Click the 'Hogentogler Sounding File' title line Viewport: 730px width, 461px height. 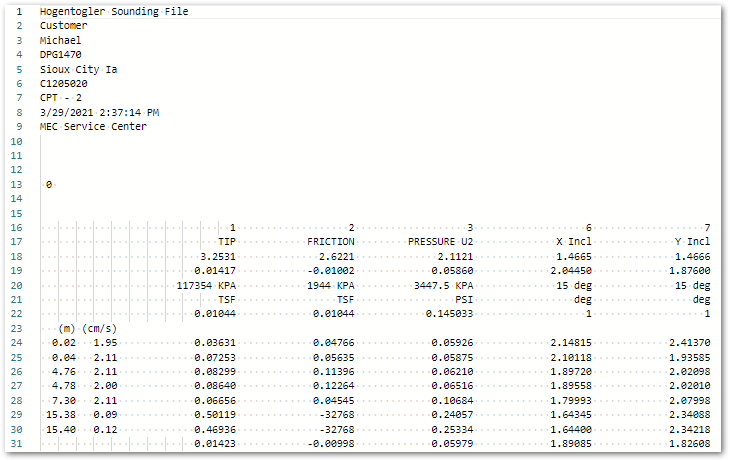(113, 12)
